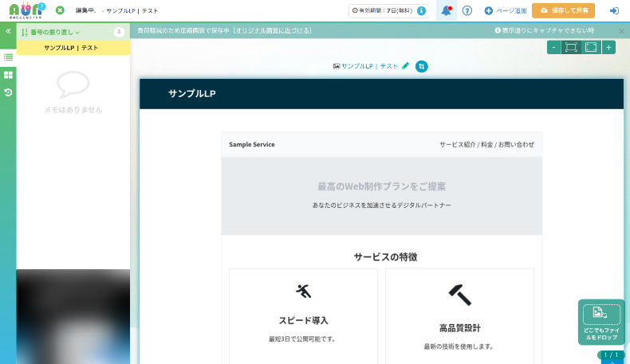Screen dimensions: 630x364
Task: Open the notifications bell
Action: coord(447,11)
